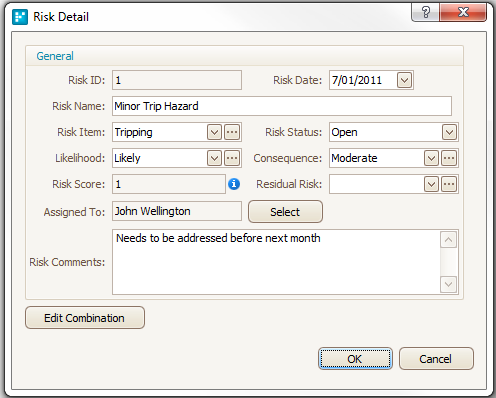Expand the Likelihood dropdown arrow
This screenshot has height=398, width=496.
coord(214,158)
